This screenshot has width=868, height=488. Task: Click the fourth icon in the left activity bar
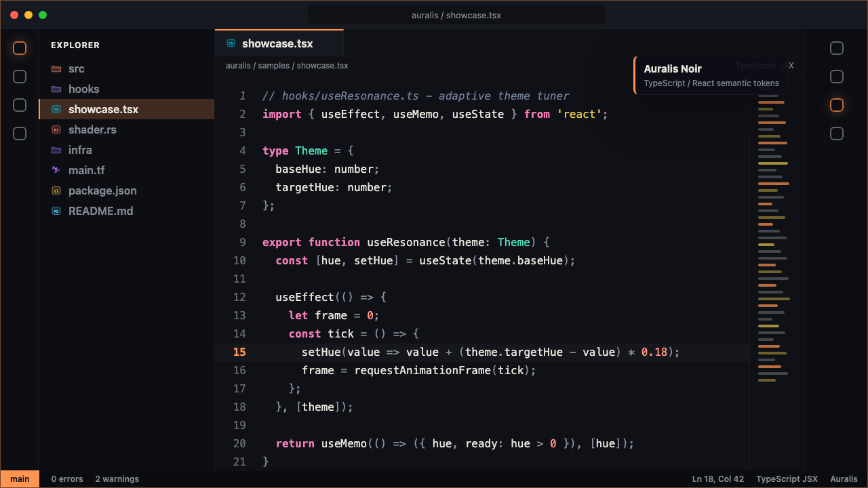(20, 134)
